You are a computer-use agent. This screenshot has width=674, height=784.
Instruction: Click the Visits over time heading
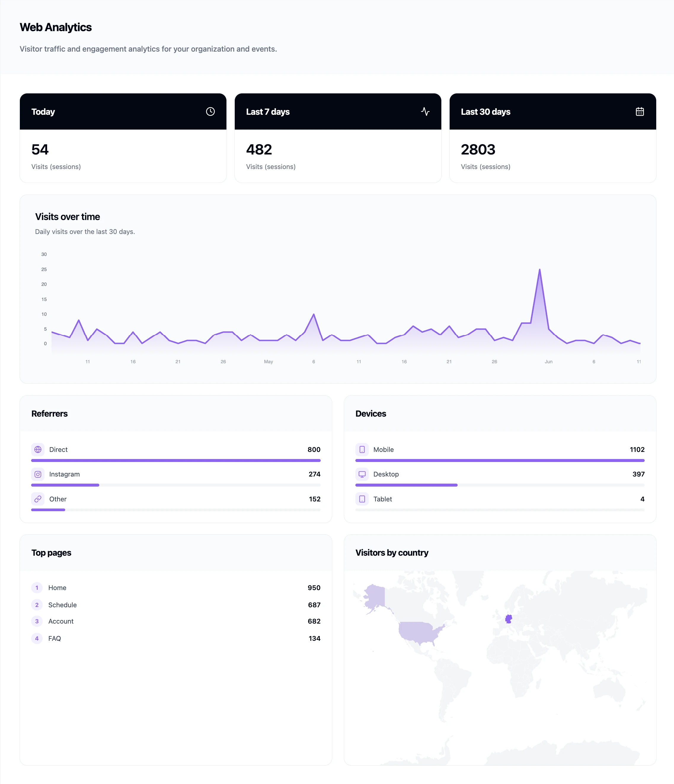[68, 217]
